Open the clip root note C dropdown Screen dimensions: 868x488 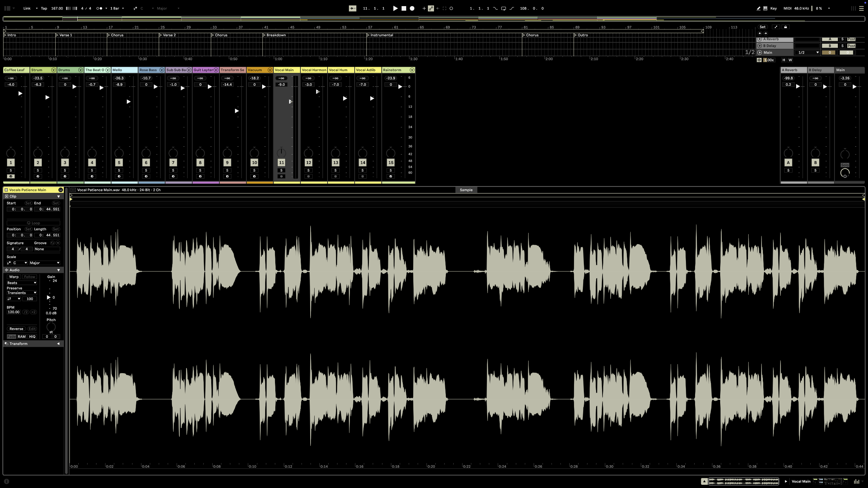point(20,263)
